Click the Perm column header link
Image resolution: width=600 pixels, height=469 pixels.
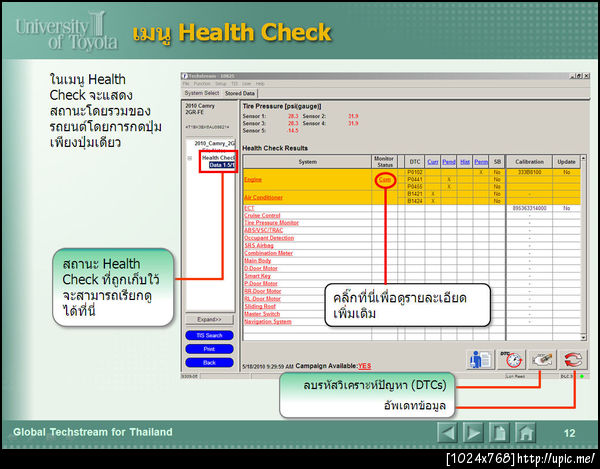click(481, 162)
